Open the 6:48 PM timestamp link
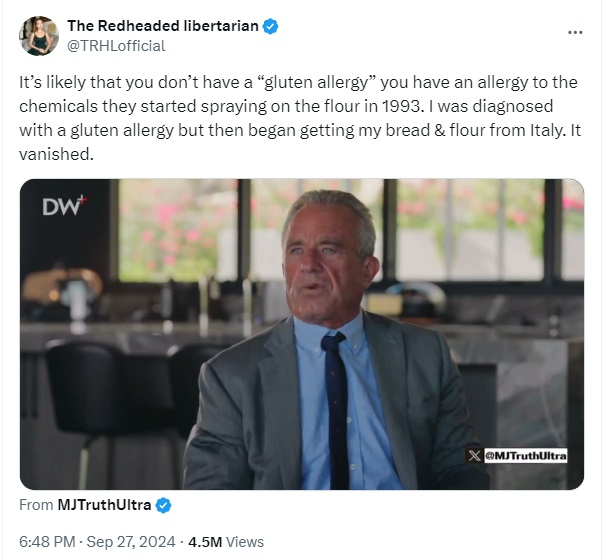 (x=47, y=542)
